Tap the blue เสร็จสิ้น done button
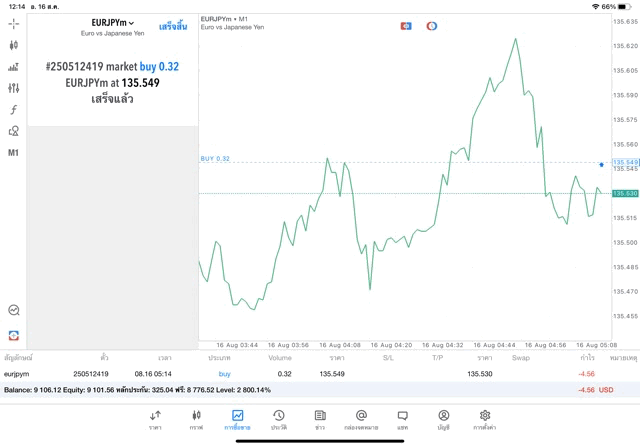Image resolution: width=640 pixels, height=447 pixels. click(x=173, y=27)
